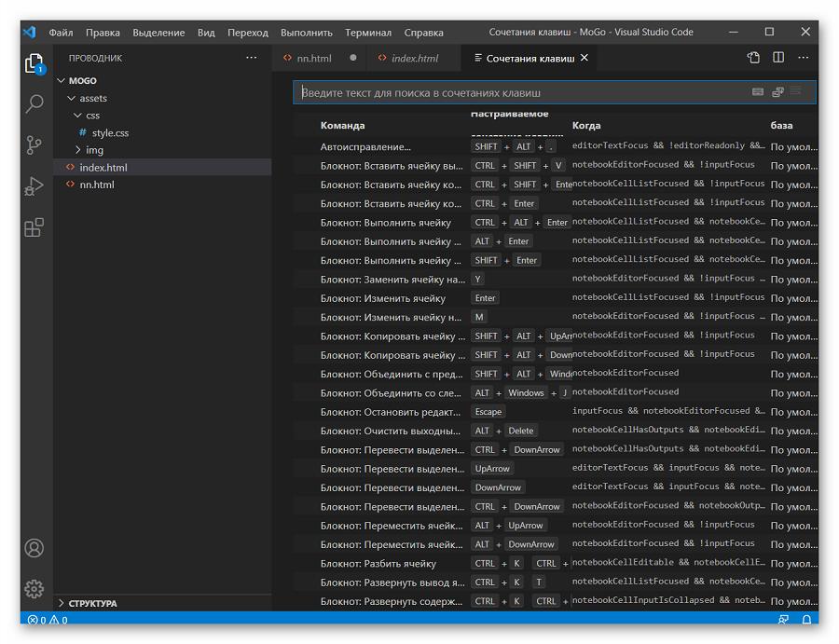Open feedback icon in status bar
Screen dimensions: 839x644
(x=783, y=620)
